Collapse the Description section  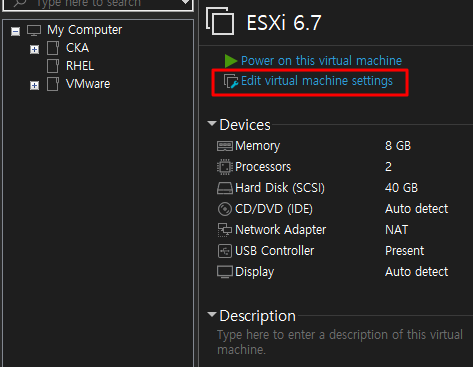[x=212, y=314]
